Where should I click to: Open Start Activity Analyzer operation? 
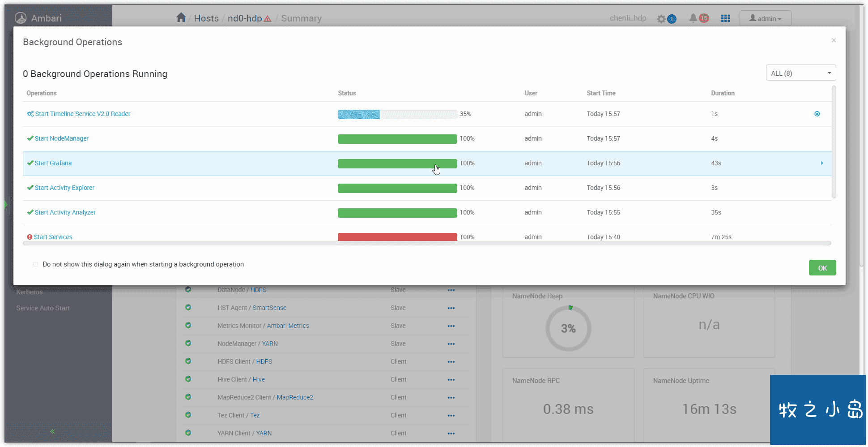[65, 212]
